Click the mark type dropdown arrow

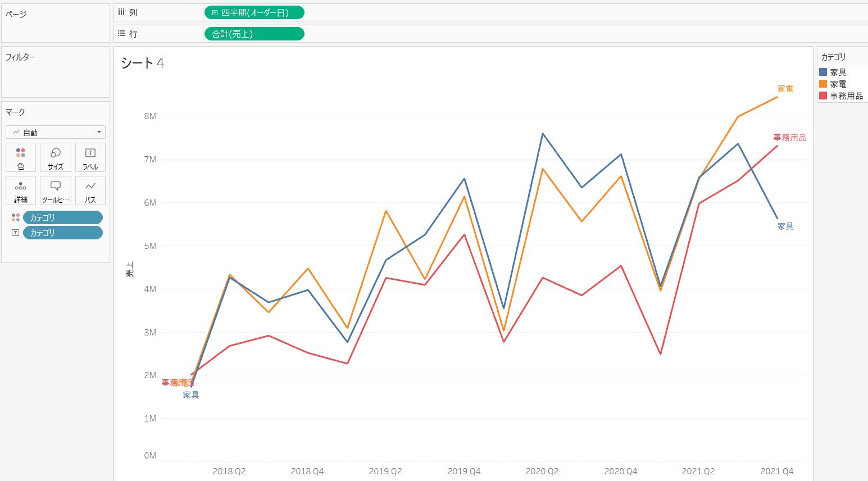coord(99,132)
